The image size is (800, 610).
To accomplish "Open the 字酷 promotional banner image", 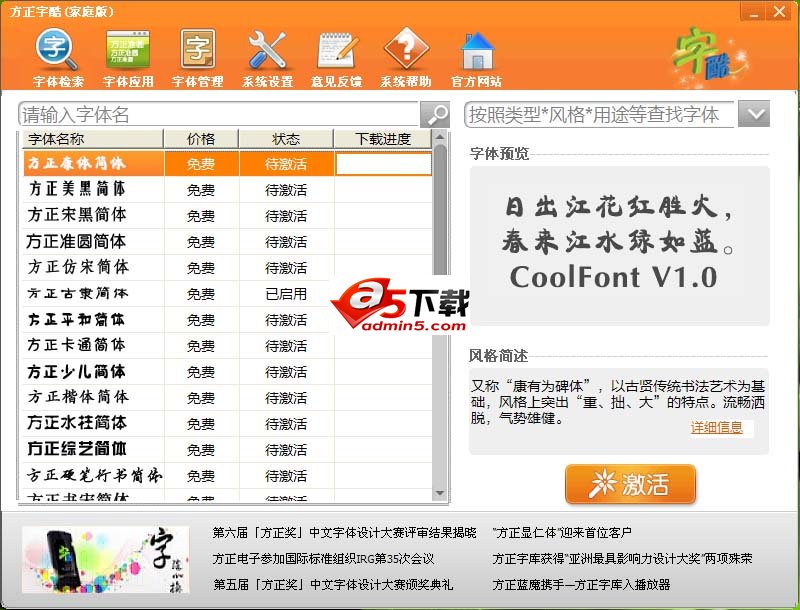I will point(105,560).
